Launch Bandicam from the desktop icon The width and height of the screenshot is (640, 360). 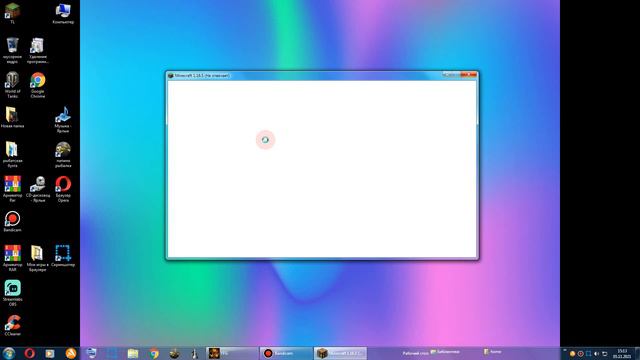[12, 221]
